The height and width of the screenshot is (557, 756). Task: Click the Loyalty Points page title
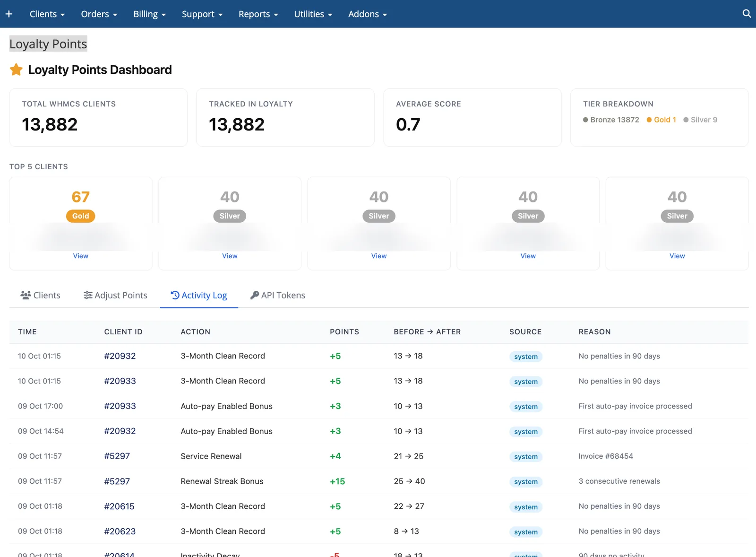48,44
